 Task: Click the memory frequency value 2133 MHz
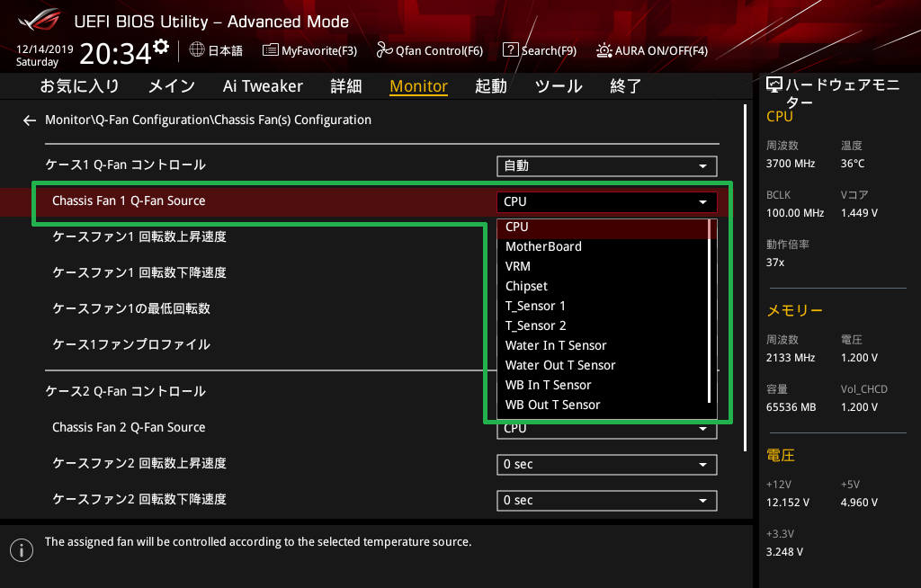pyautogui.click(x=791, y=358)
